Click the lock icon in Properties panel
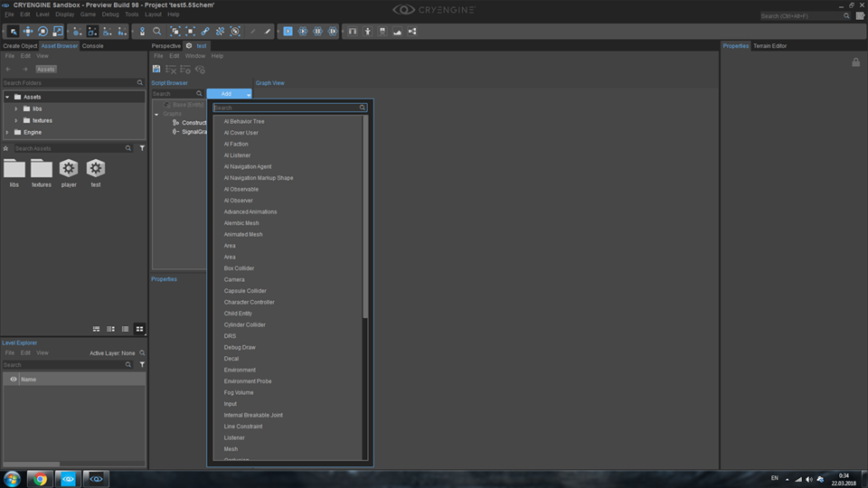The width and height of the screenshot is (868, 488). [x=856, y=62]
